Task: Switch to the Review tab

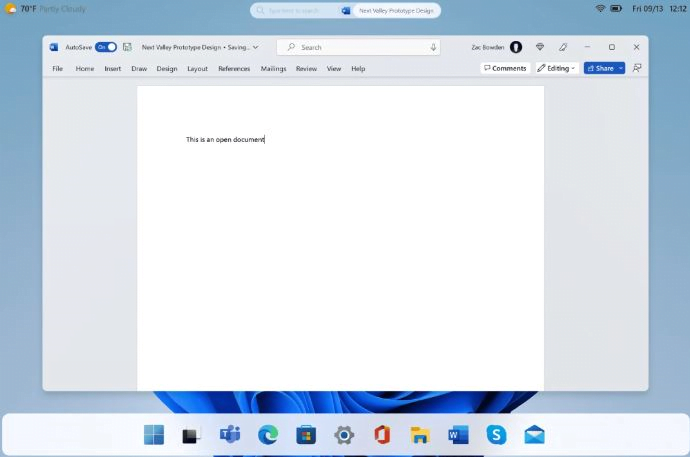Action: [306, 69]
